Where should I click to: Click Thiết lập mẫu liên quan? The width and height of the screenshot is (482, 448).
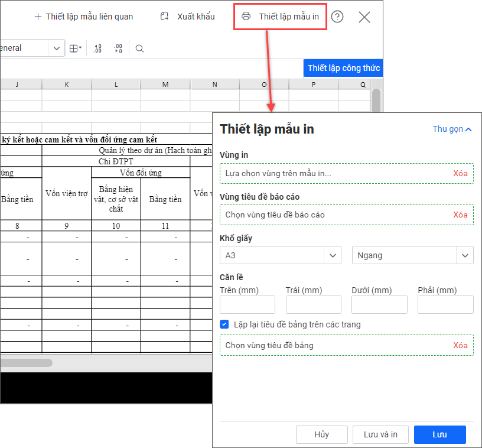tap(83, 17)
